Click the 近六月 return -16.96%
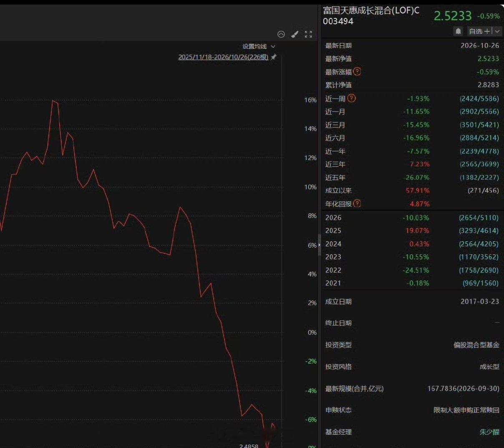Screen dimensions: 504x448 [x=416, y=138]
